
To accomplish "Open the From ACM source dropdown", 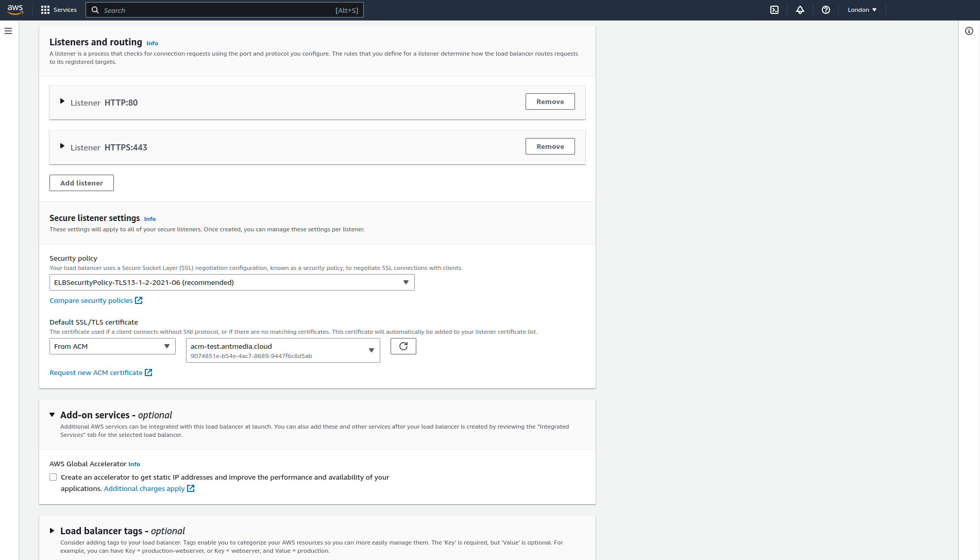I will coord(112,346).
